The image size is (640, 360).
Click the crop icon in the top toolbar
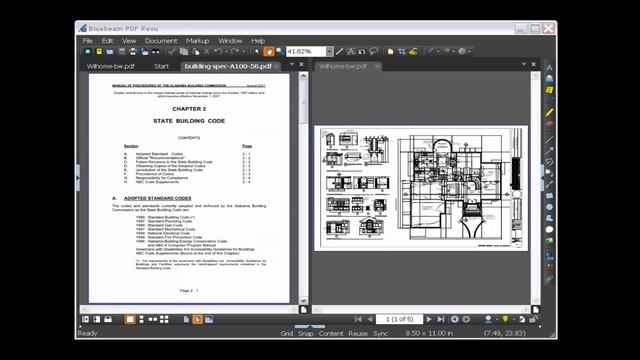[x=402, y=51]
